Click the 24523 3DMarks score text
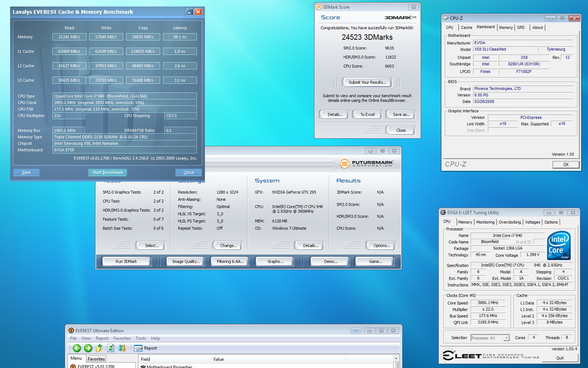This screenshot has height=368, width=588. pos(367,37)
